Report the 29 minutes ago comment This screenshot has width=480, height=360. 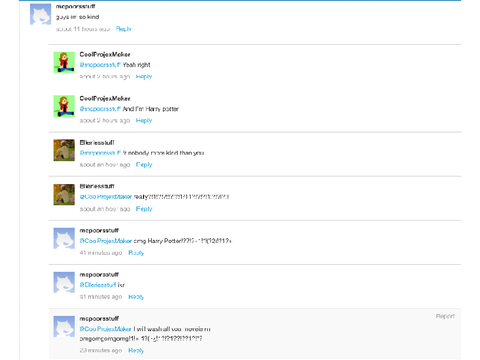445,316
